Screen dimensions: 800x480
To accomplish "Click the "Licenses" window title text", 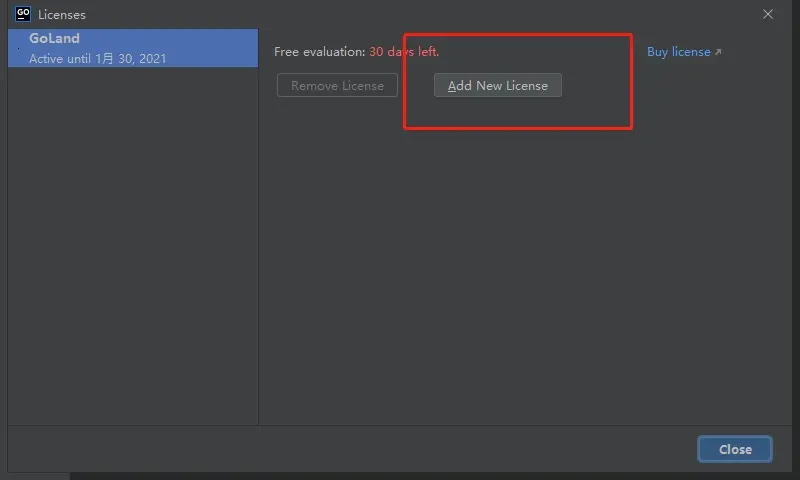I will (62, 15).
